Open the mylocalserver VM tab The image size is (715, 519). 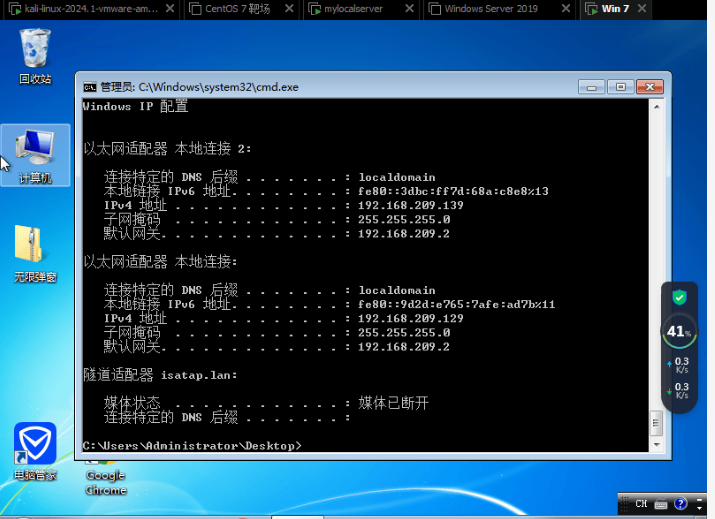pyautogui.click(x=353, y=9)
